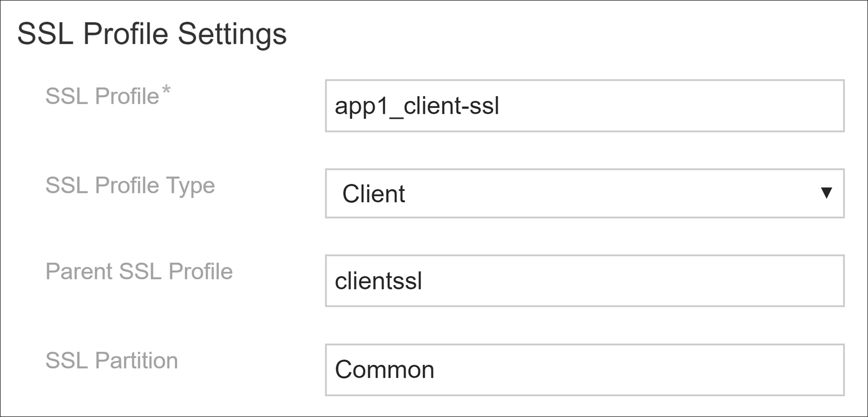Image resolution: width=868 pixels, height=417 pixels.
Task: Place cursor in the app1_client-ssl text
Action: coord(417,106)
